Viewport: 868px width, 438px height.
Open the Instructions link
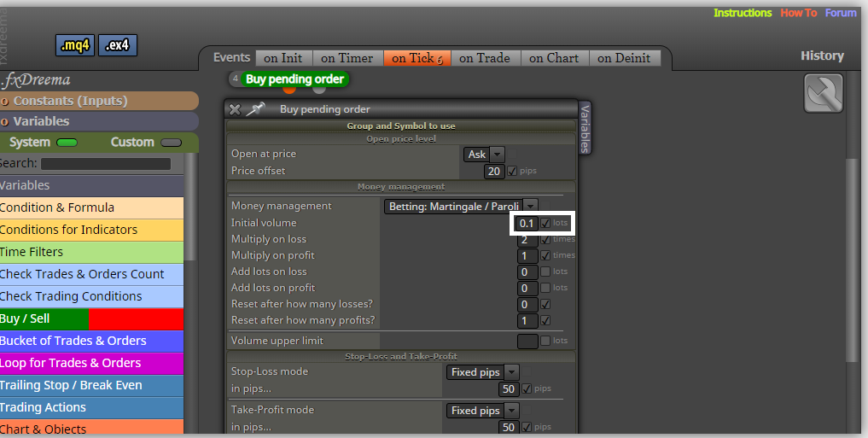click(x=743, y=13)
